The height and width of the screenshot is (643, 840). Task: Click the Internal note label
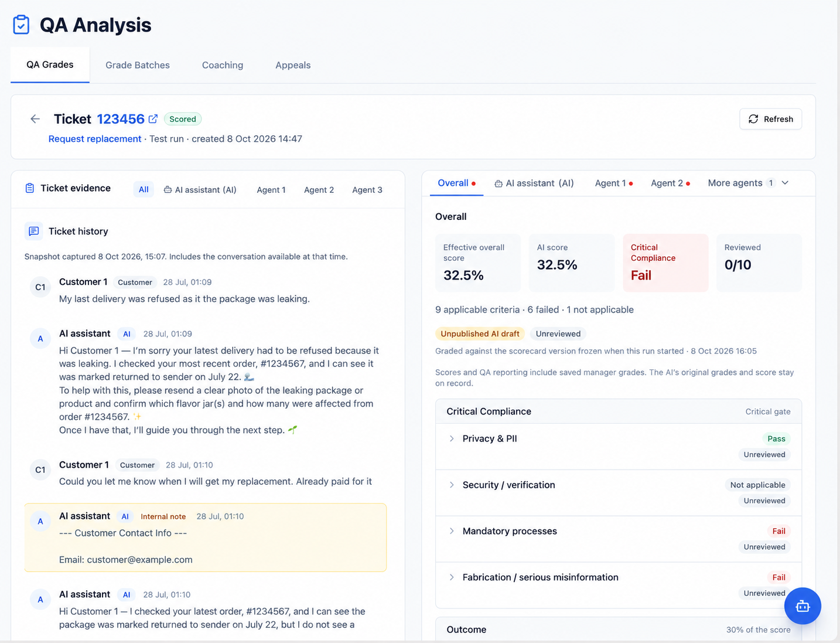(163, 516)
